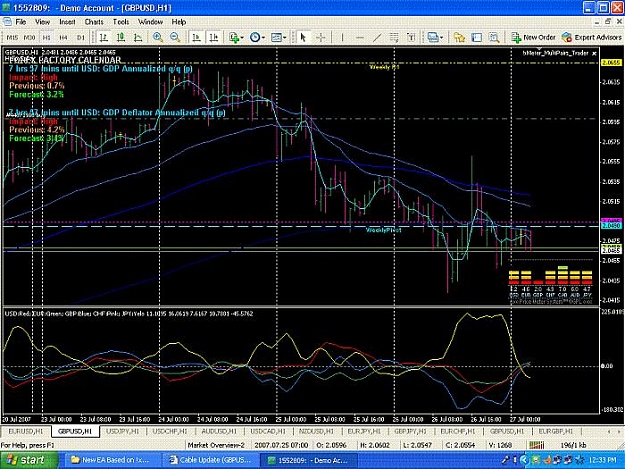Screen dimensions: 625x469
Task: Open the Indicators list icon
Action: click(234, 37)
